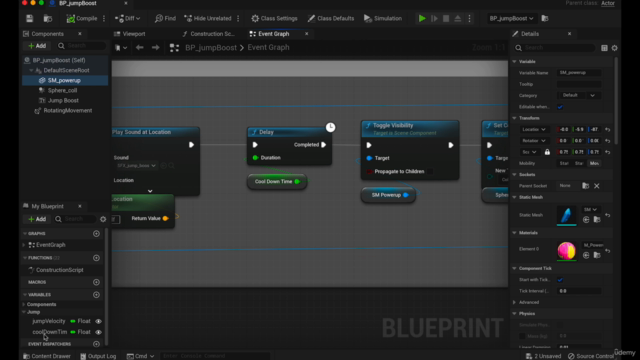Add new item in My Blueprint panel
The image size is (640, 360).
(37, 219)
